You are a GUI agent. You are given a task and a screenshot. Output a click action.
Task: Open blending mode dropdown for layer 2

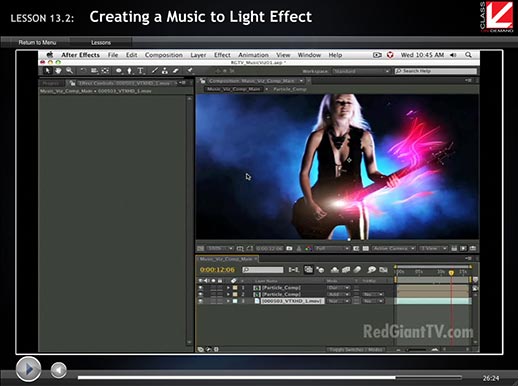pos(338,294)
